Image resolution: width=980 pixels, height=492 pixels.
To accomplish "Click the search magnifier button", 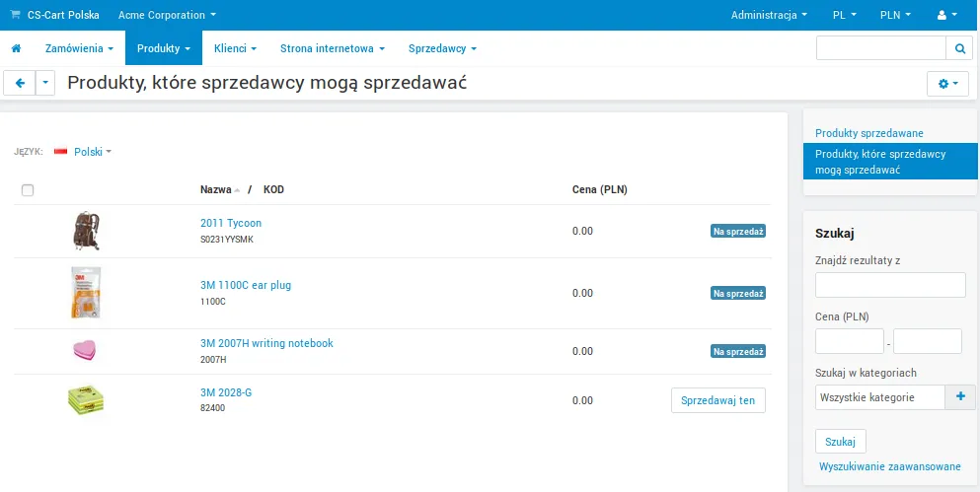I will [959, 48].
